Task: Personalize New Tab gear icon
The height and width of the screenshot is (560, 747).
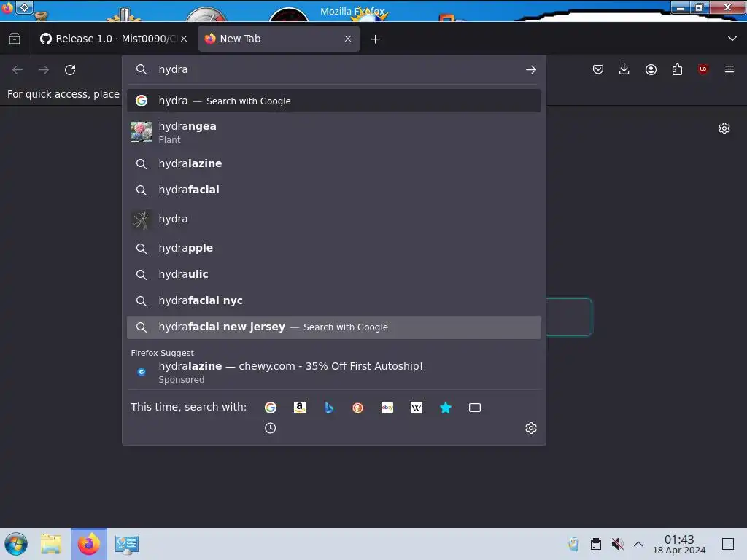Action: coord(724,128)
